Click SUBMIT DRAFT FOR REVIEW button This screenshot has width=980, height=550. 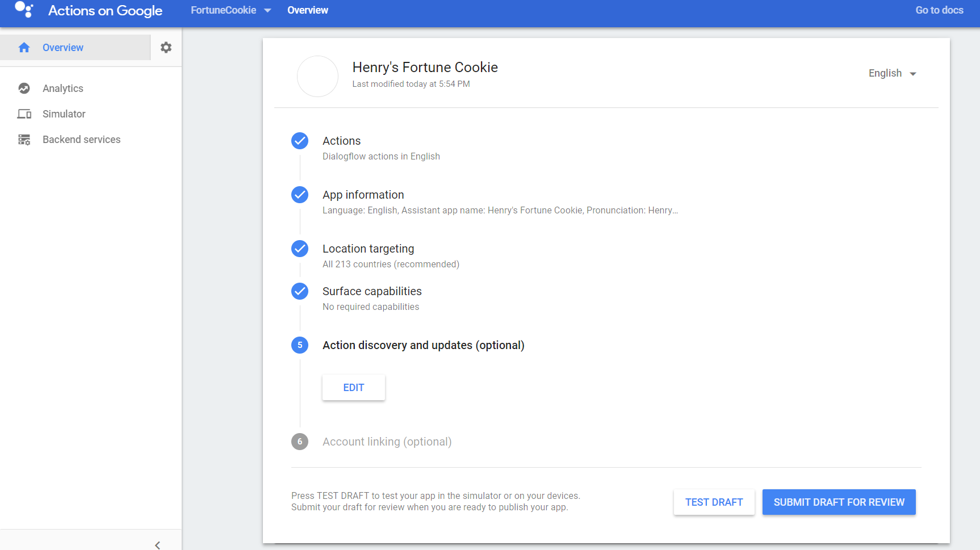(839, 502)
